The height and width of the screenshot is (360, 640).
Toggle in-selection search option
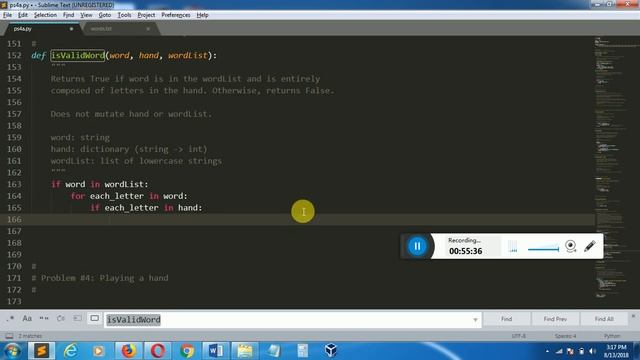click(78, 319)
